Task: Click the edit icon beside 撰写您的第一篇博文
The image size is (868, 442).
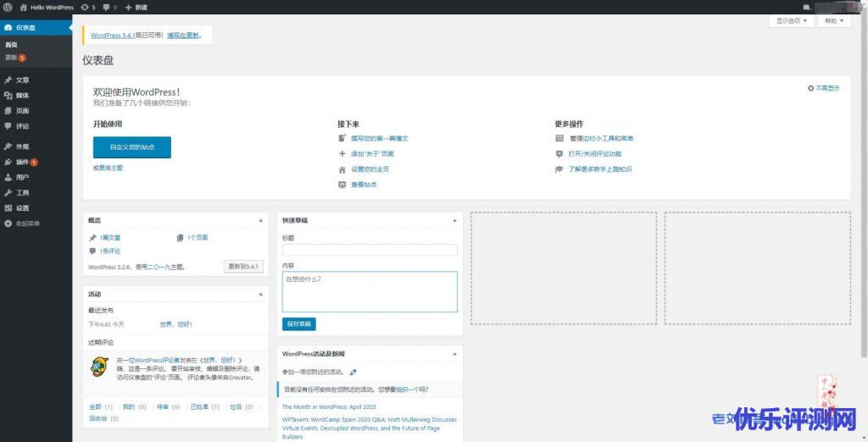Action: click(x=342, y=138)
